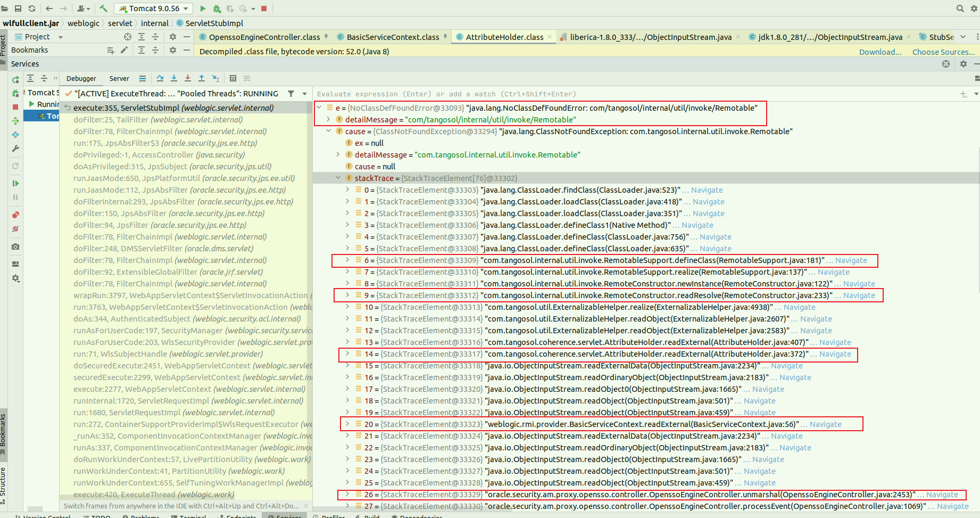Click Rerun icon in Services sidebar
Viewport: 980px width, 518px height.
(x=15, y=79)
